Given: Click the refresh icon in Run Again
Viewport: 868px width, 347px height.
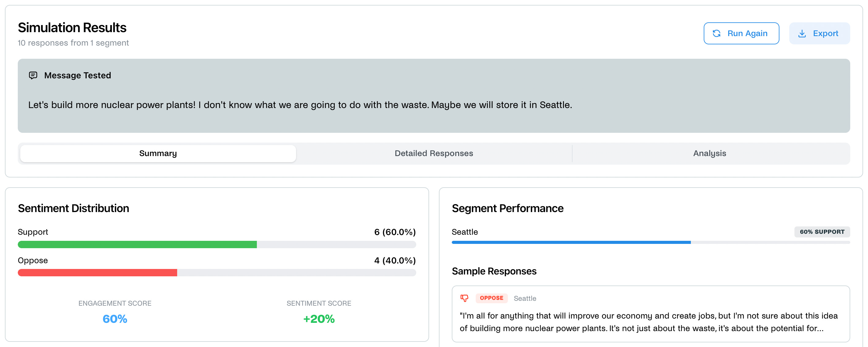Looking at the screenshot, I should [x=716, y=33].
